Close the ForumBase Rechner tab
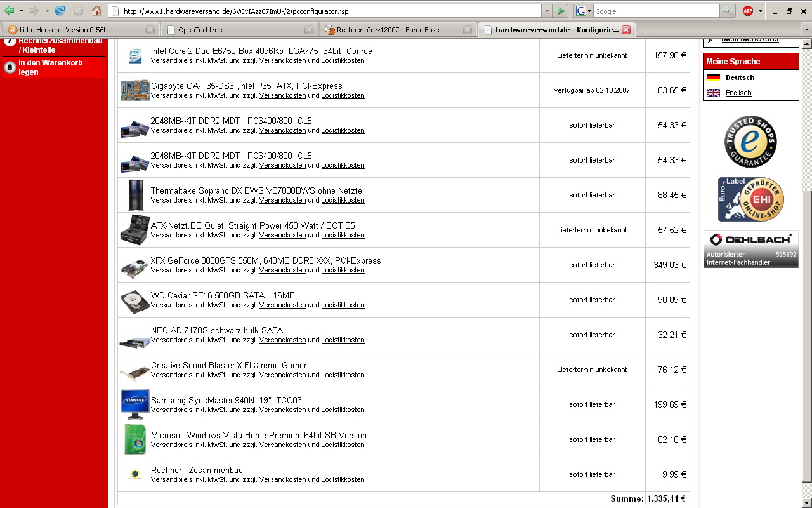This screenshot has width=812, height=508. tap(468, 30)
